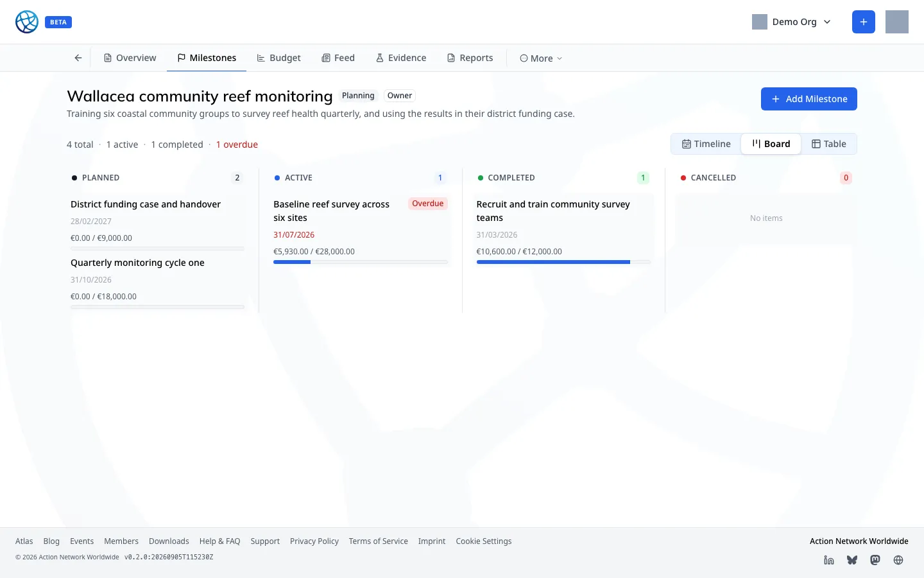Click the '1 completed' summary text

pyautogui.click(x=177, y=144)
